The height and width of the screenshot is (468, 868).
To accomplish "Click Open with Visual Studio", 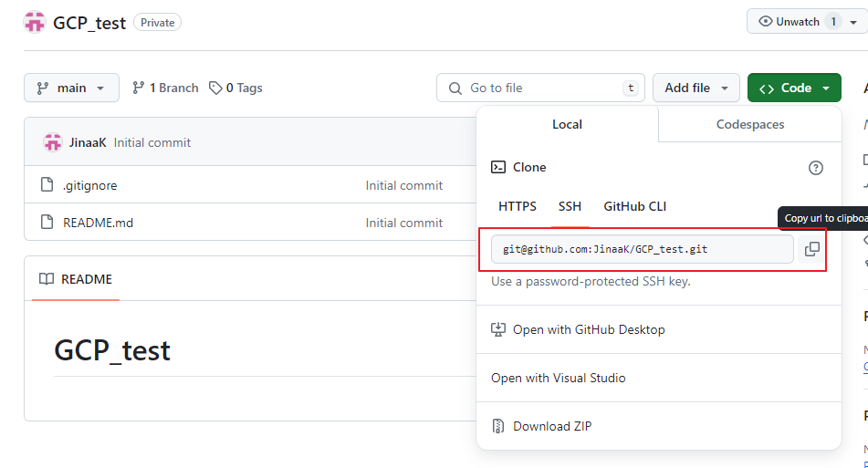I will coord(659,378).
